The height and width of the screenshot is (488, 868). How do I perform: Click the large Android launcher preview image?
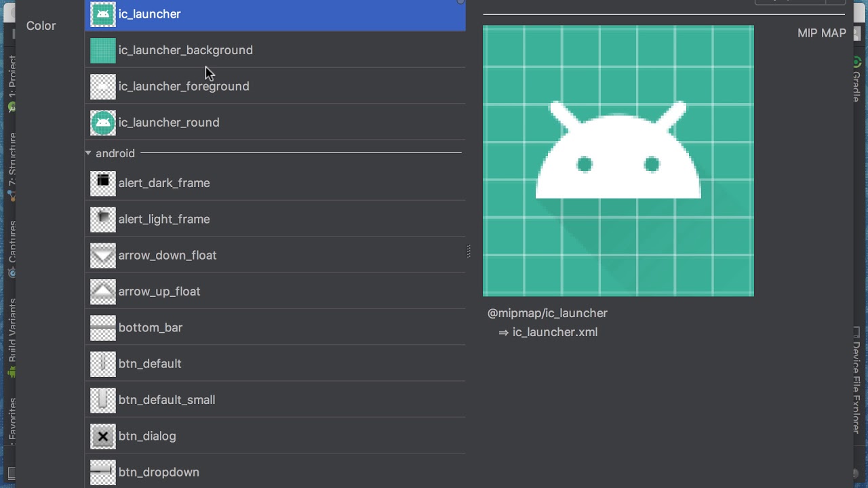point(618,161)
